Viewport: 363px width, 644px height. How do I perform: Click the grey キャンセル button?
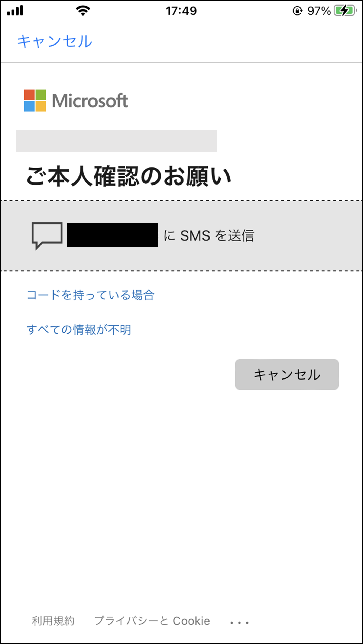click(287, 374)
